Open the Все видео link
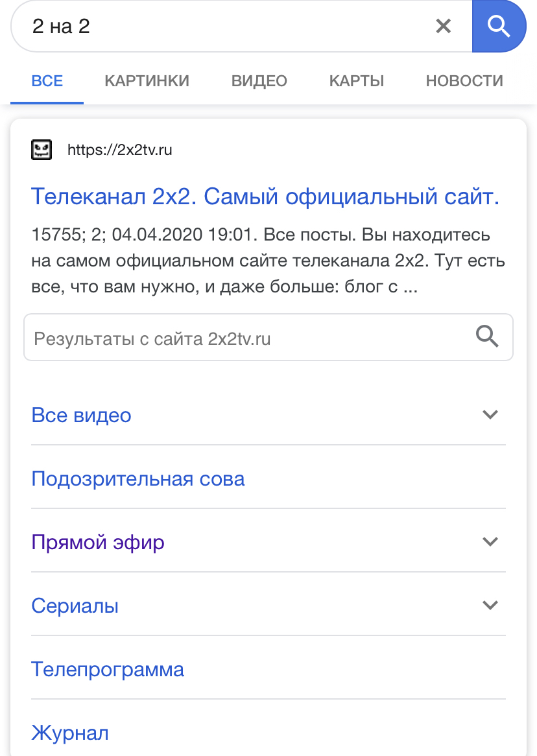 click(81, 415)
